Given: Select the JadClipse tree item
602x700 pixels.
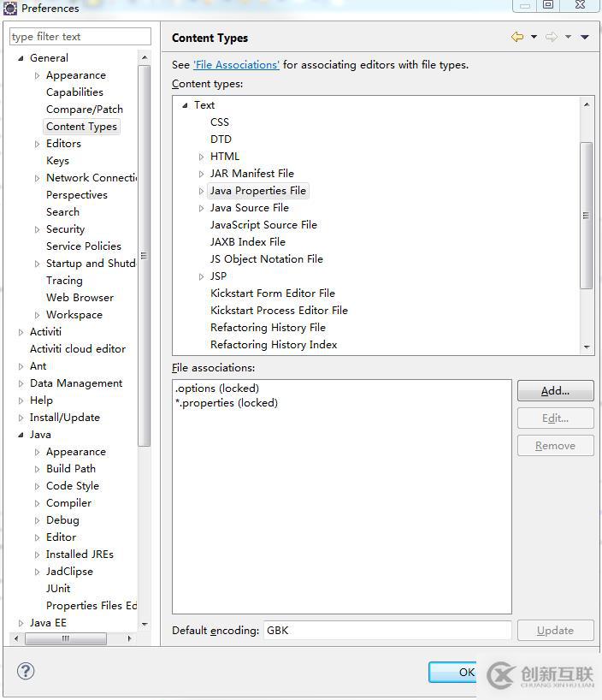Looking at the screenshot, I should [x=69, y=572].
